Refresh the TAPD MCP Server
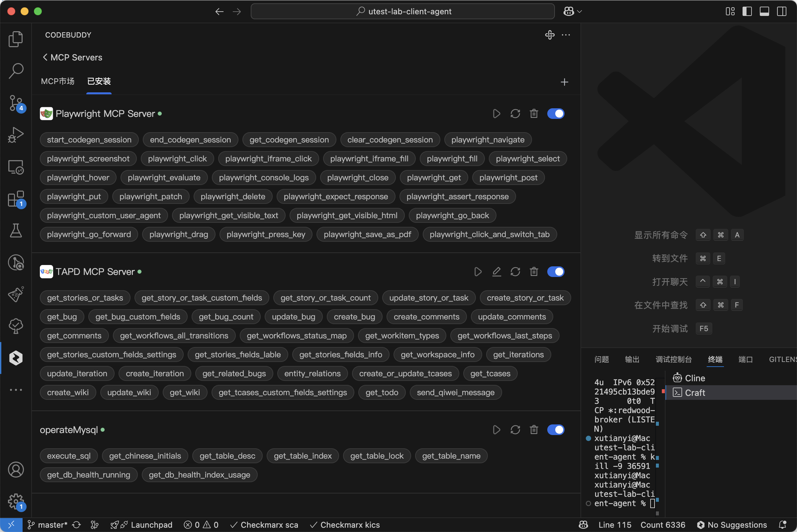Viewport: 797px width, 532px height. [x=515, y=272]
